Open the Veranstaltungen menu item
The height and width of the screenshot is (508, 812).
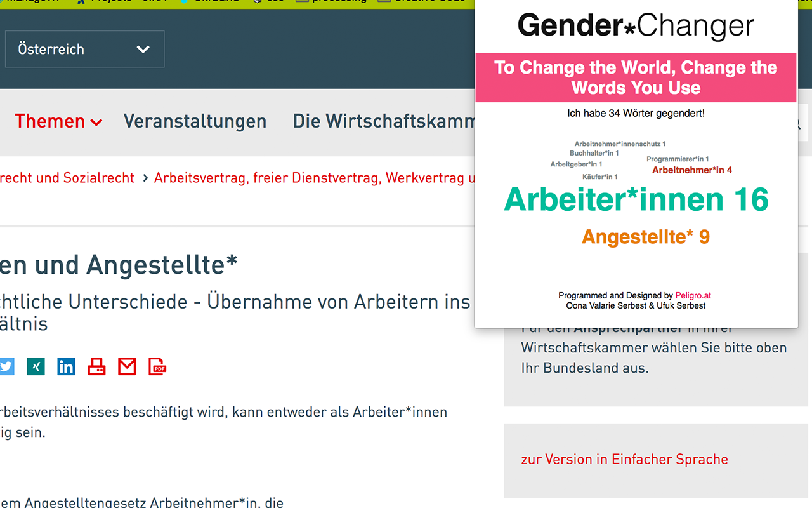coord(195,121)
